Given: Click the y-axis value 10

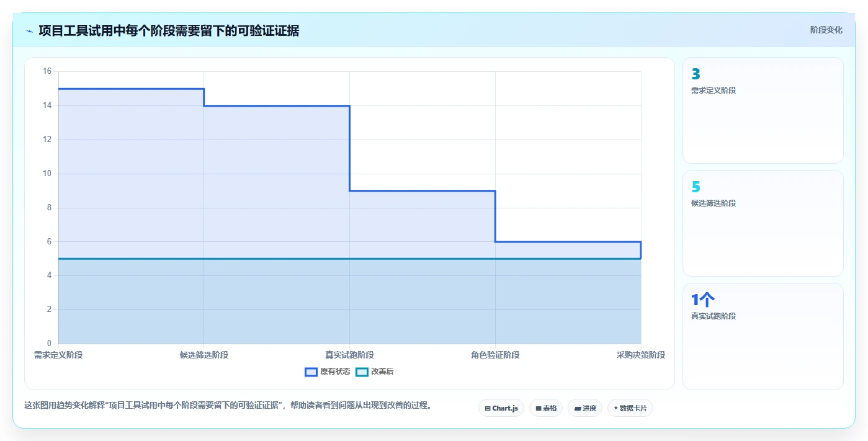Looking at the screenshot, I should [x=47, y=174].
